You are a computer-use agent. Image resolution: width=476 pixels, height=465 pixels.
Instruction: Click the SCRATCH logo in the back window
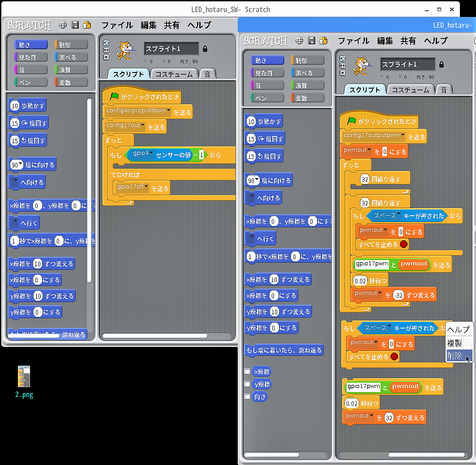click(29, 25)
